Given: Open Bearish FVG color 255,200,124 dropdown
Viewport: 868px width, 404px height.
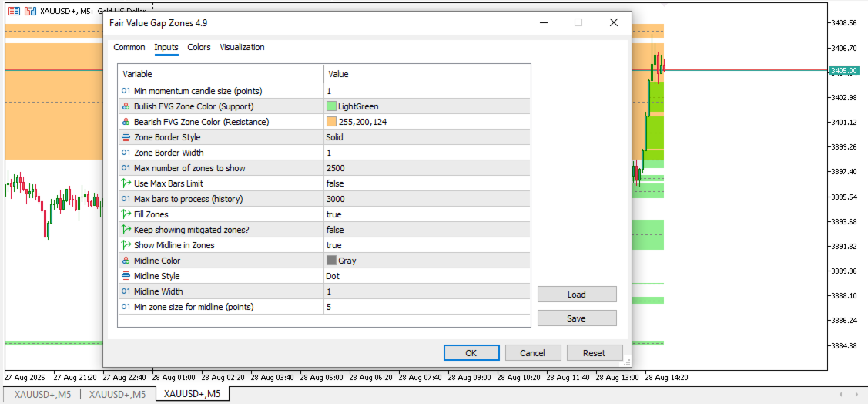Looking at the screenshot, I should coord(427,122).
